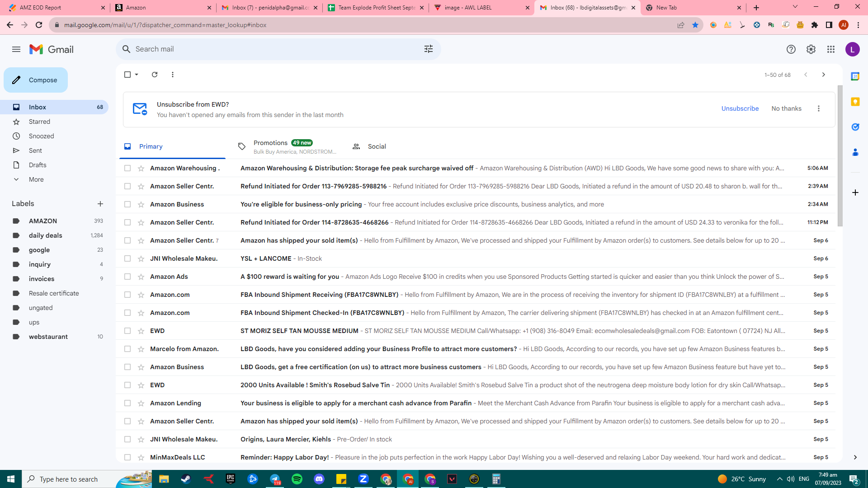868x488 pixels.
Task: Select checkbox for Amazon Warehousing email
Action: 127,168
